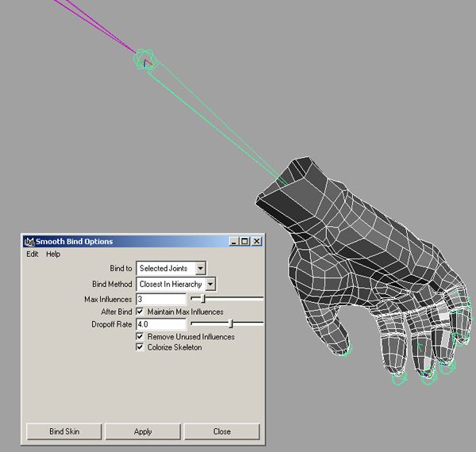Pick the thumb tip joint
Screen dimensions: 476x452
click(343, 350)
